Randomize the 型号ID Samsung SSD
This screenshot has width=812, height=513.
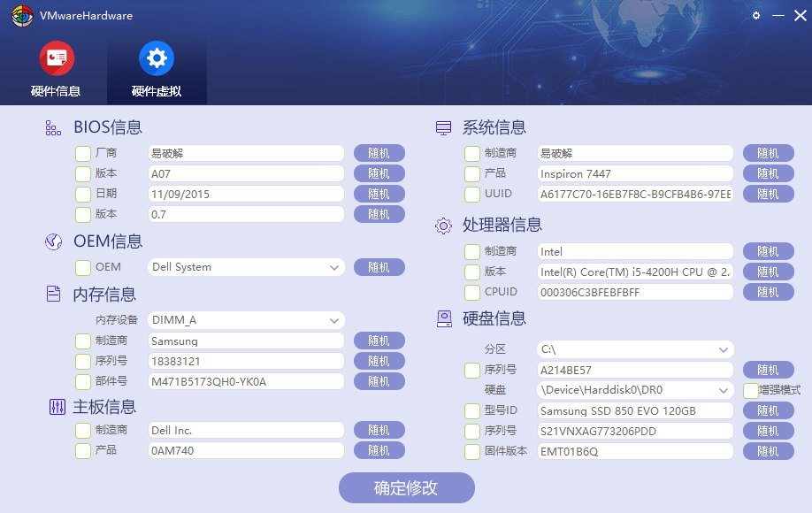769,410
